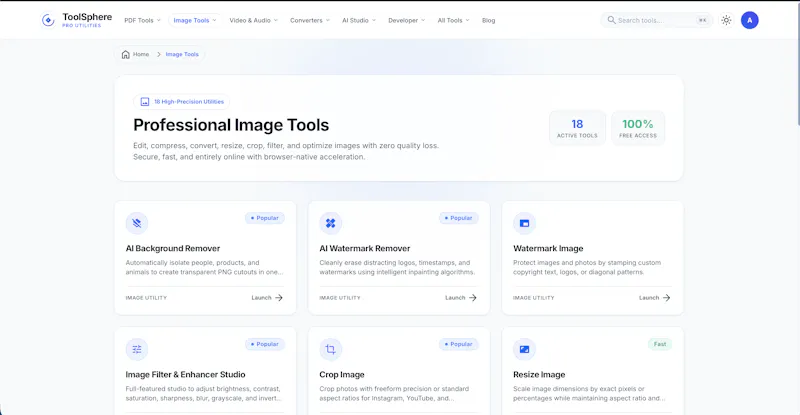Click 'Crop photos with freeform precision' description
This screenshot has height=415, width=800.
coord(394,394)
